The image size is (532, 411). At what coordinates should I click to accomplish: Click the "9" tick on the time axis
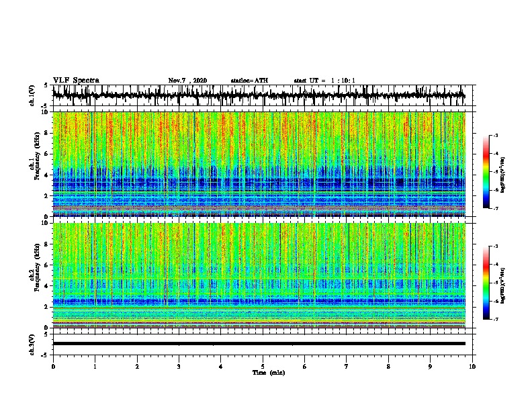[430, 367]
